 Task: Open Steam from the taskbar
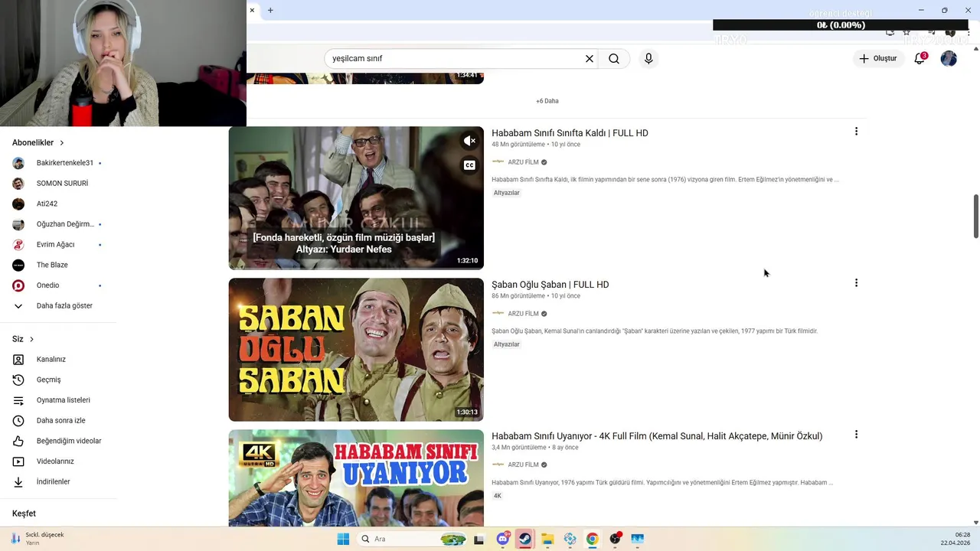(525, 539)
